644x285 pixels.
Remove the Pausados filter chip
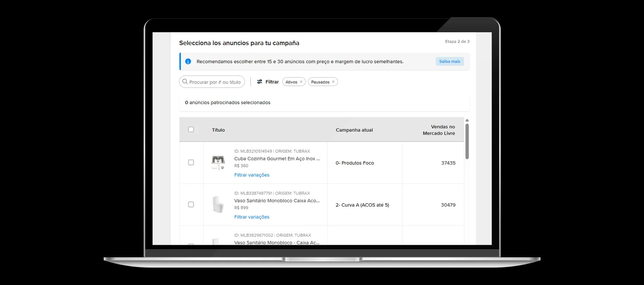[333, 82]
